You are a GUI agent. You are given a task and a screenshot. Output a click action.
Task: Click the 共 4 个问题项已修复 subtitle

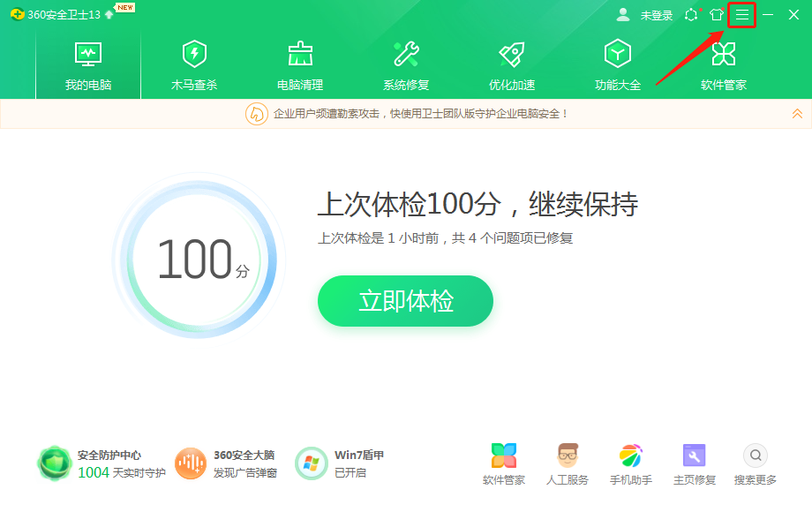click(x=512, y=238)
